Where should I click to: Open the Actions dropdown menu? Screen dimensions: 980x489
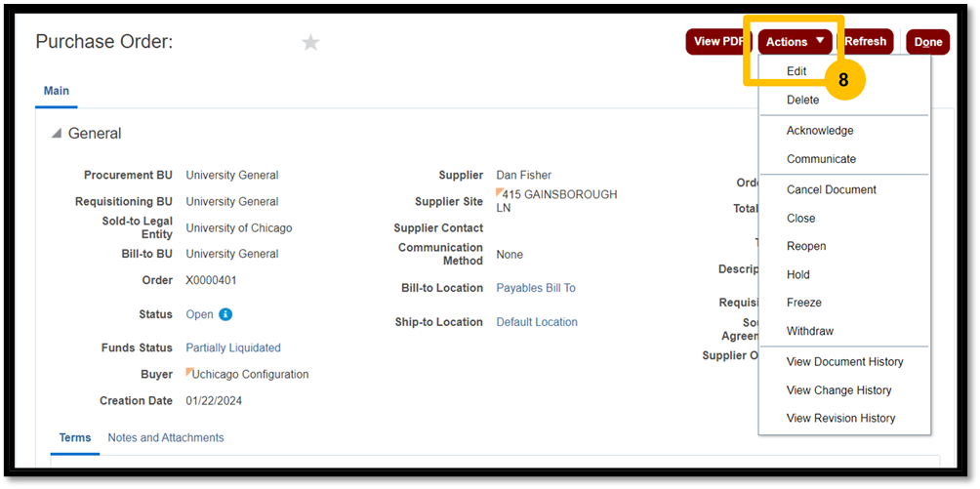click(795, 42)
